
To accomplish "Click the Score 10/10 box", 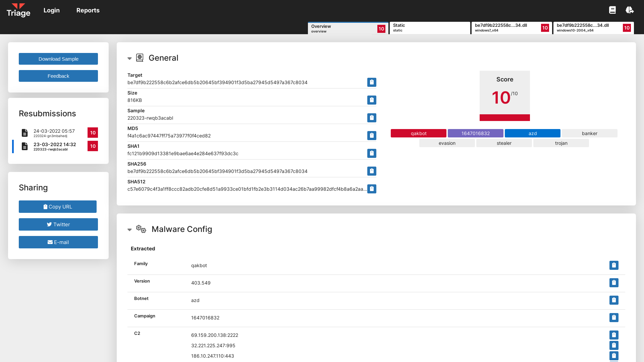I will coord(505,96).
